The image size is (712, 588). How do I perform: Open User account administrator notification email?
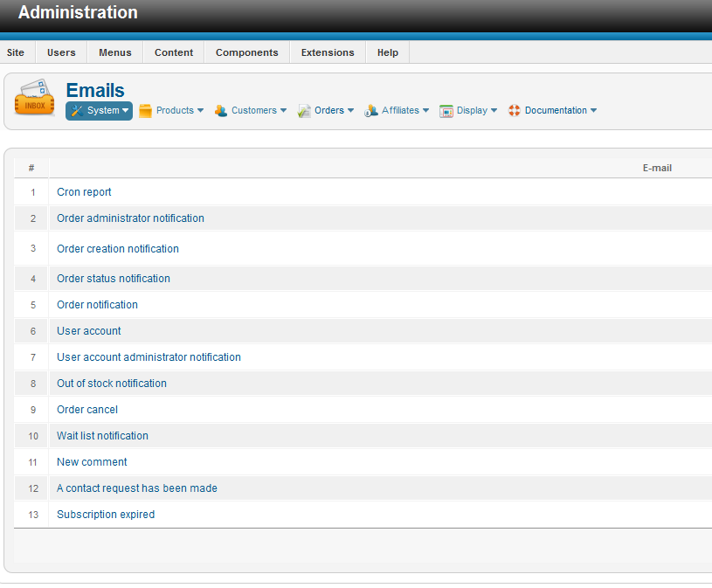149,357
